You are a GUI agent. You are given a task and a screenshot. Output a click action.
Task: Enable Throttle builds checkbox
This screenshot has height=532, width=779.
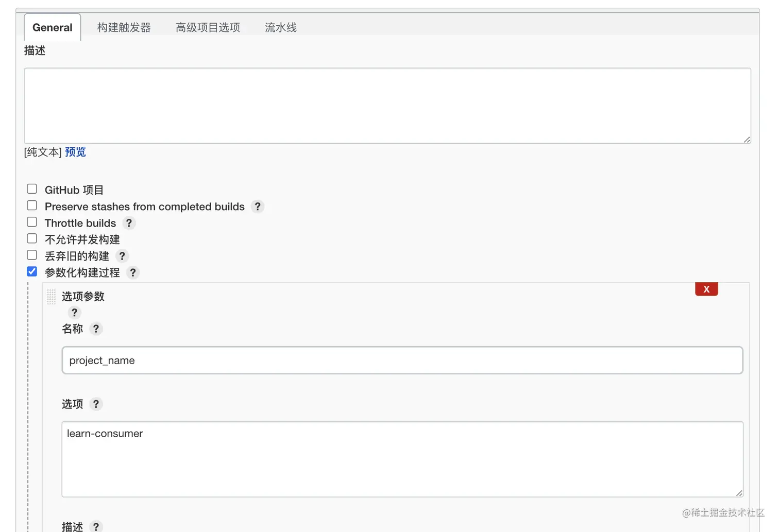[32, 222]
